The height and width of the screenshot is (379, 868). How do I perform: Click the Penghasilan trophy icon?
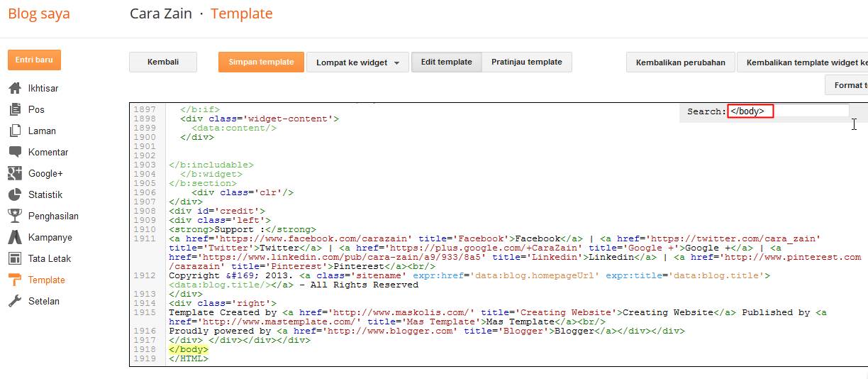pyautogui.click(x=15, y=216)
